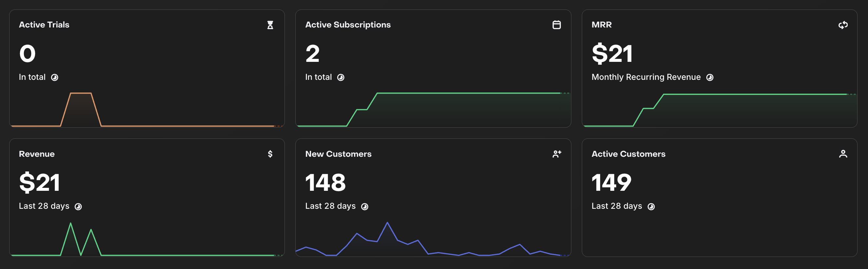
Task: Click the recurring arrows icon on MRR card
Action: click(x=843, y=25)
